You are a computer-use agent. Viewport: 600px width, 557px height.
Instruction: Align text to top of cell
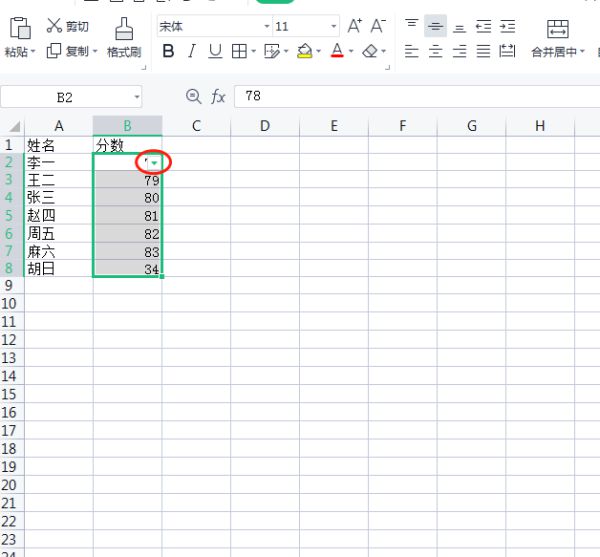[x=412, y=24]
